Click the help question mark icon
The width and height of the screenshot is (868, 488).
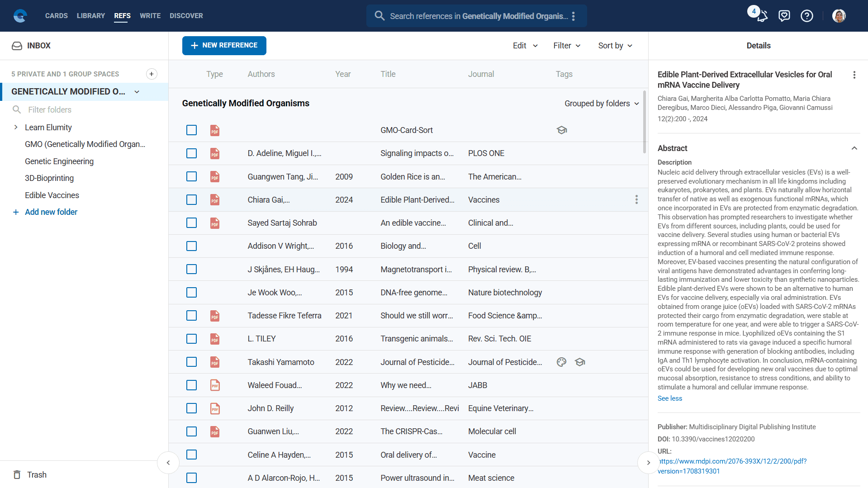tap(806, 16)
